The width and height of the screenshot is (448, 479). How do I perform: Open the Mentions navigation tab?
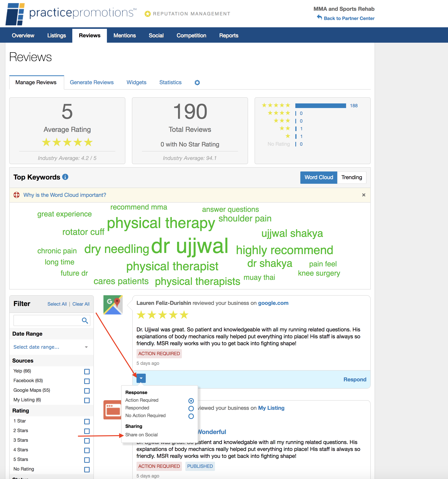point(125,36)
